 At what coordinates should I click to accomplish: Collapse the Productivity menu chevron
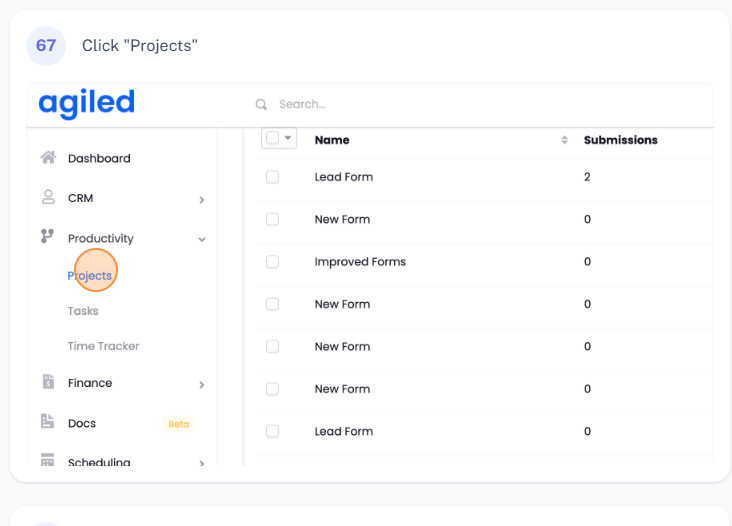click(202, 239)
